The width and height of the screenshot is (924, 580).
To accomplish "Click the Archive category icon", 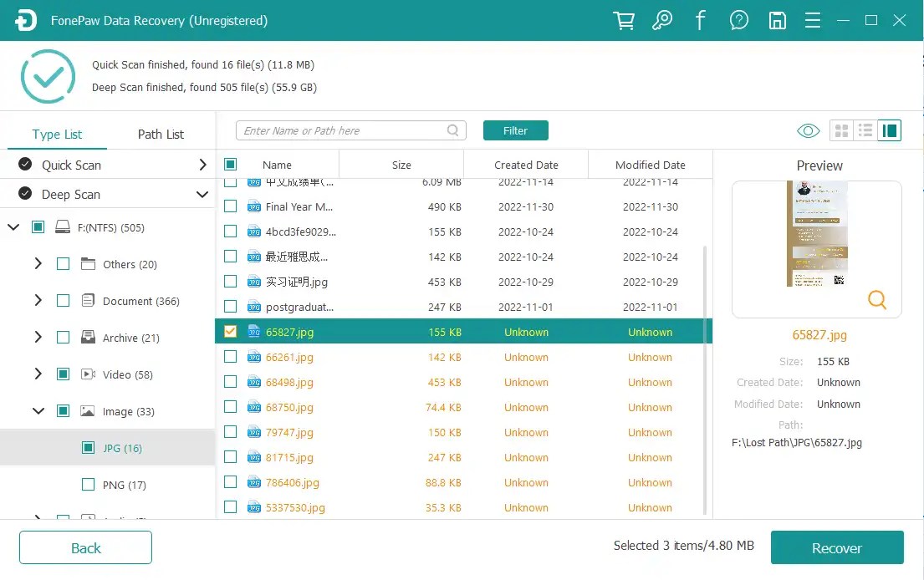I will (x=88, y=338).
